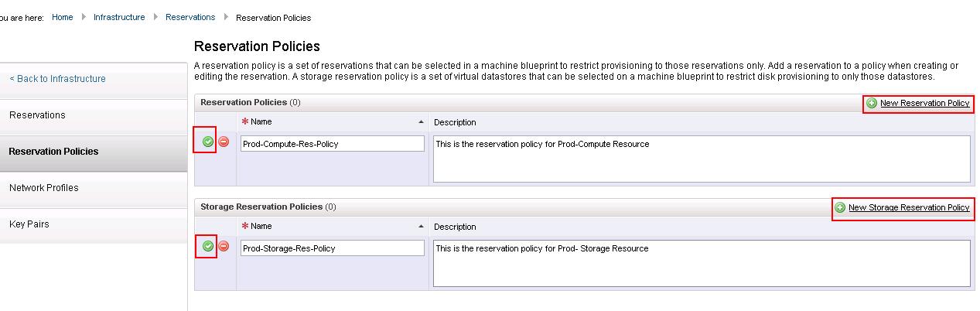Click the New Reservation Policy link
980x311 pixels.
(924, 103)
